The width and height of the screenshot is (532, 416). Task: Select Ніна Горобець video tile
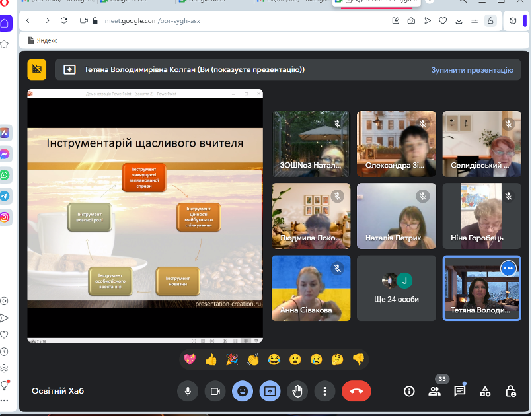tap(482, 216)
